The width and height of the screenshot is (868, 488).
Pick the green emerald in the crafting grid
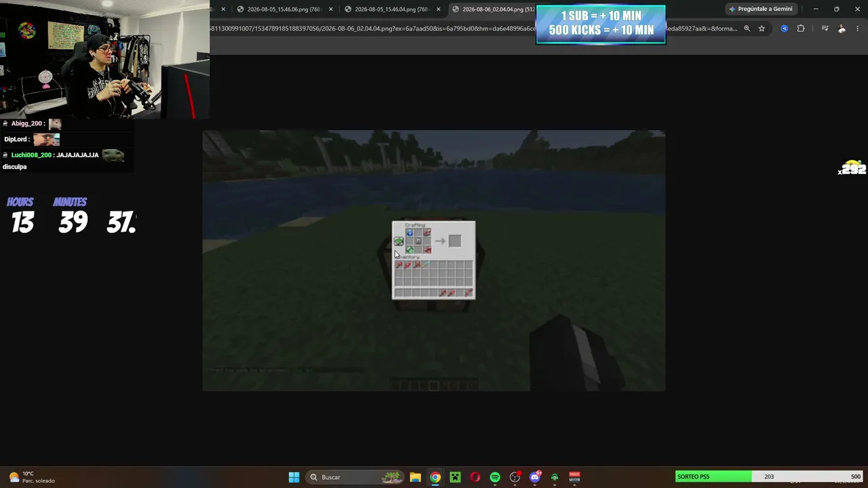coord(410,250)
